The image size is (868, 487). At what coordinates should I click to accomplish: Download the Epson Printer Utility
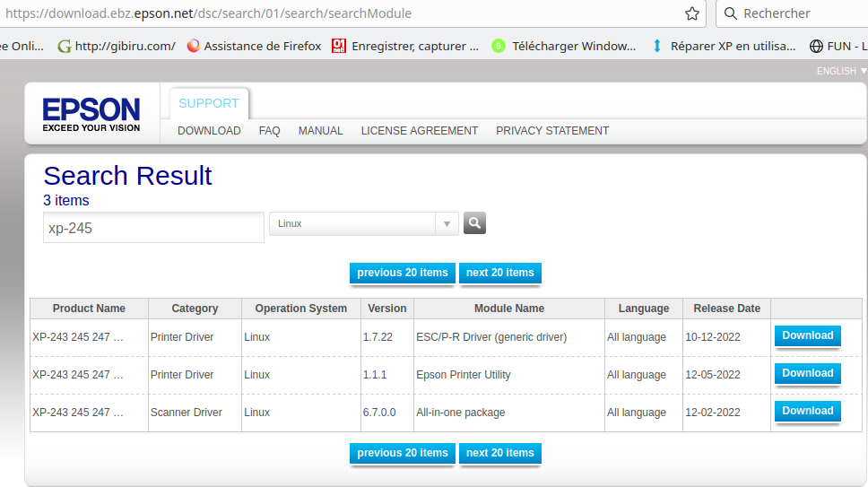(x=808, y=373)
